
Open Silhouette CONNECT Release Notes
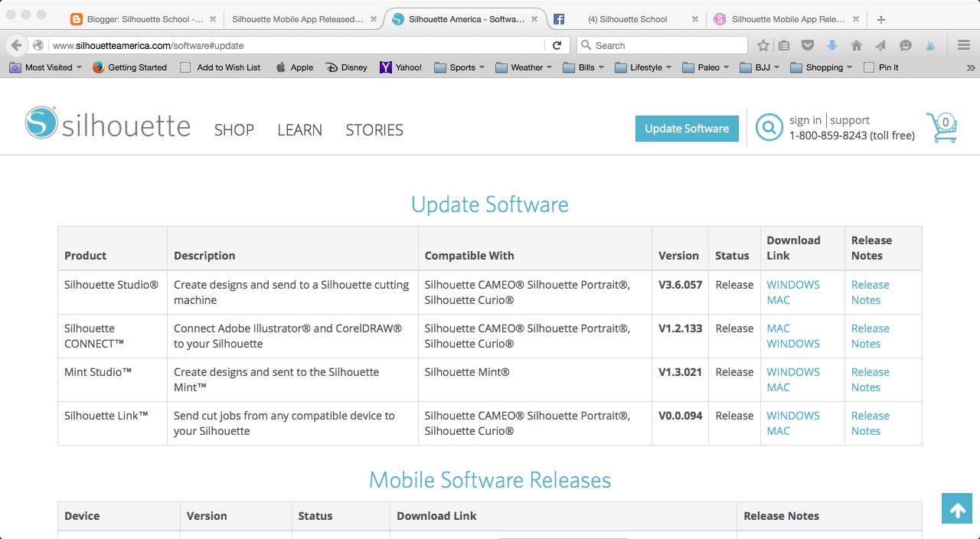point(871,336)
